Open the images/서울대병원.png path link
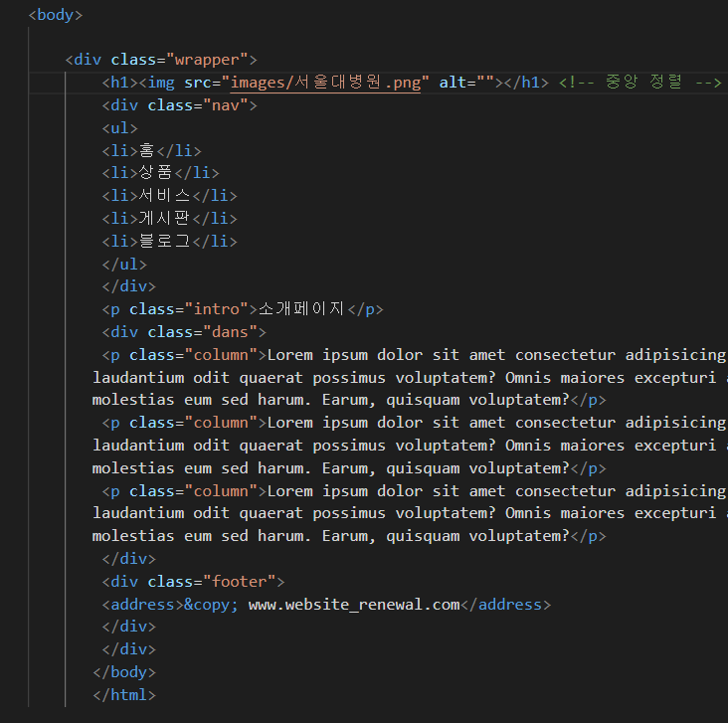Screen dimensions: 728x723 tap(325, 83)
